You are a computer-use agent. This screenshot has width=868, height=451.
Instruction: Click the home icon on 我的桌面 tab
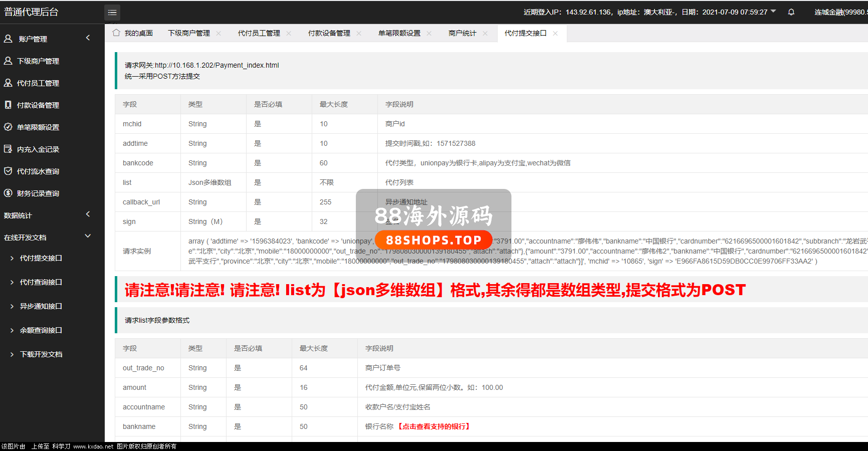coord(116,33)
